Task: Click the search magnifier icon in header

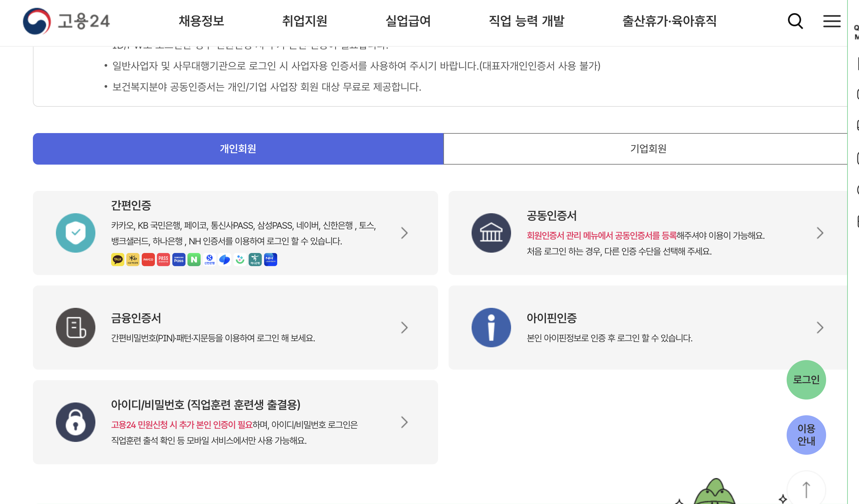Action: coord(795,21)
